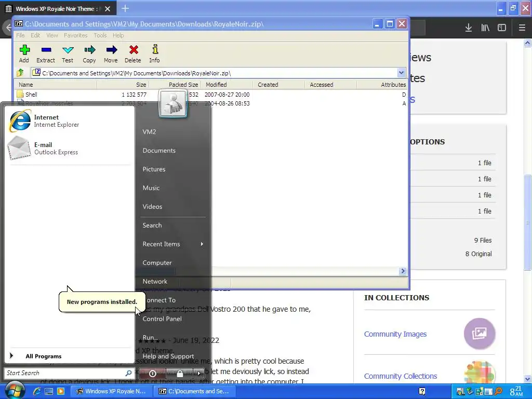Sort by the Accessed column header
This screenshot has width=532, height=399.
coord(331,85)
